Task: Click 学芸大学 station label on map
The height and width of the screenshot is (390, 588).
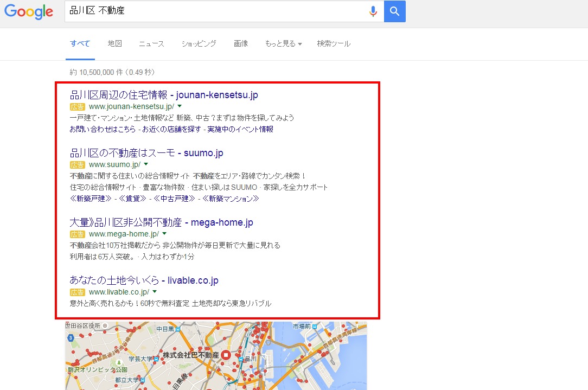Action: (x=140, y=359)
